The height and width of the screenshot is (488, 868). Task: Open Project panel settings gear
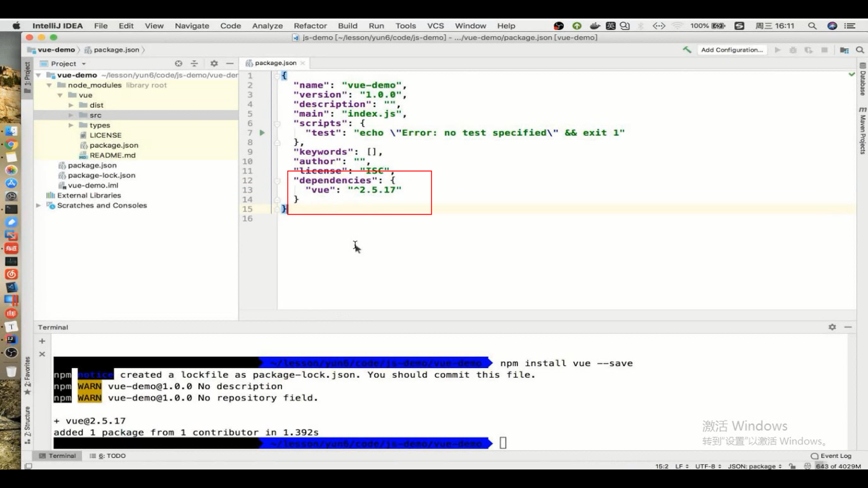[214, 64]
